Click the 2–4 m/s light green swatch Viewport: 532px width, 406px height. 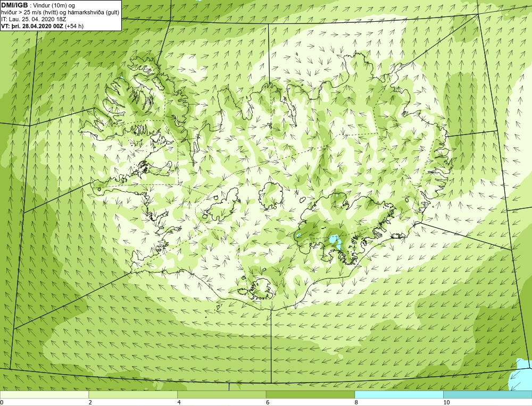[x=133, y=394]
